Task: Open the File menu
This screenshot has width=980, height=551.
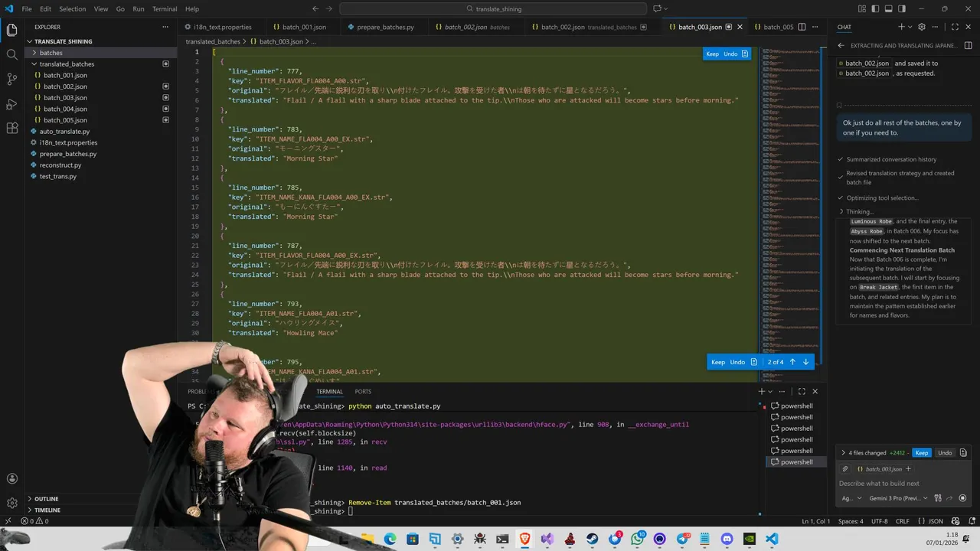Action: [x=27, y=8]
